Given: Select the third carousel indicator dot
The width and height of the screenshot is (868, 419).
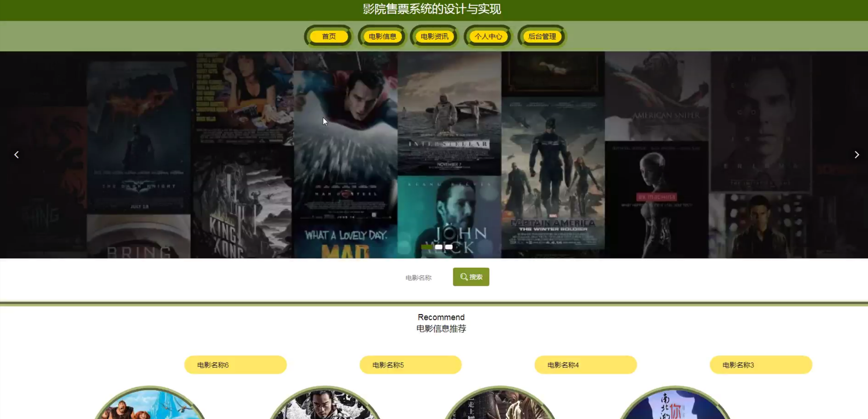Looking at the screenshot, I should 449,247.
